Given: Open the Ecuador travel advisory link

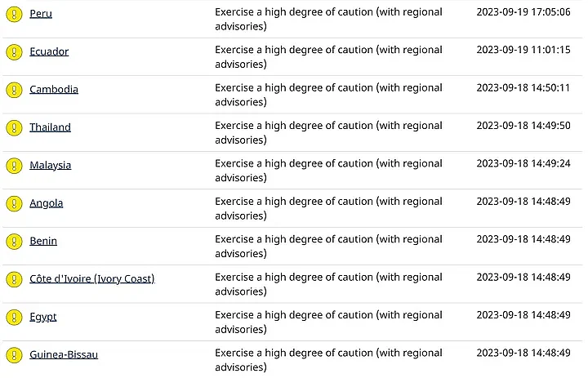Looking at the screenshot, I should [x=49, y=51].
